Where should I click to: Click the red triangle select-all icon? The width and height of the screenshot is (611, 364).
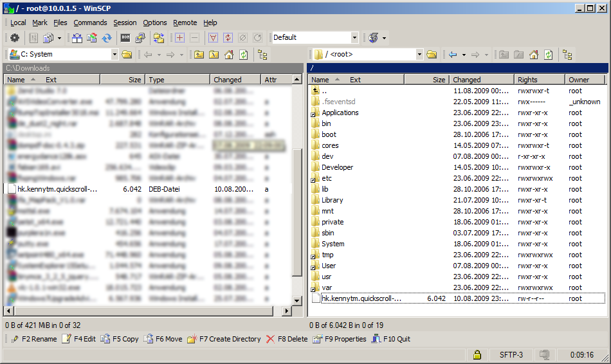point(213,38)
